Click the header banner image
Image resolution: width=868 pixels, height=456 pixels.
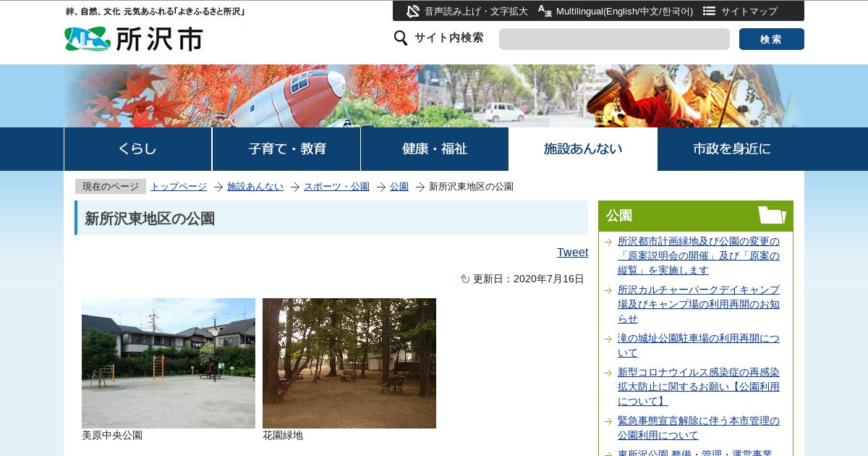tap(434, 96)
